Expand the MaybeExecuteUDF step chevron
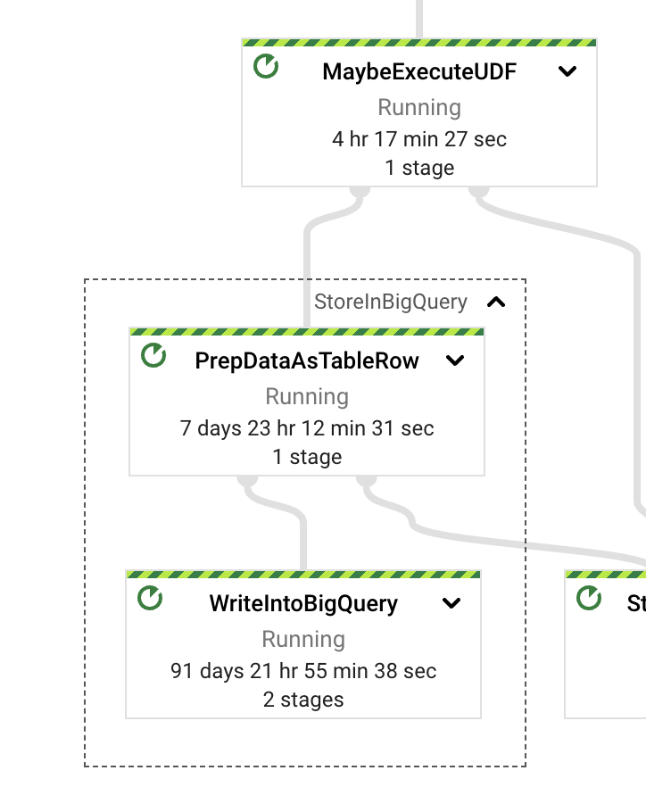Image resolution: width=646 pixels, height=812 pixels. [567, 72]
